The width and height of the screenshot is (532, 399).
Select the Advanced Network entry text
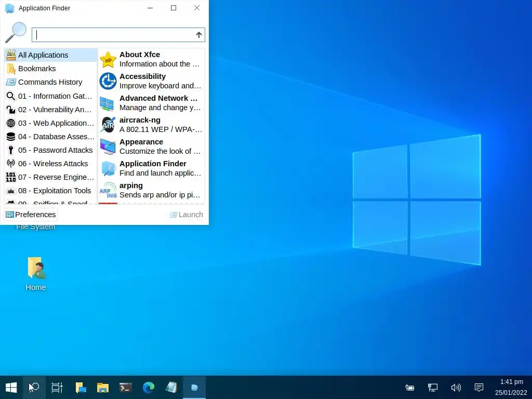pyautogui.click(x=160, y=103)
